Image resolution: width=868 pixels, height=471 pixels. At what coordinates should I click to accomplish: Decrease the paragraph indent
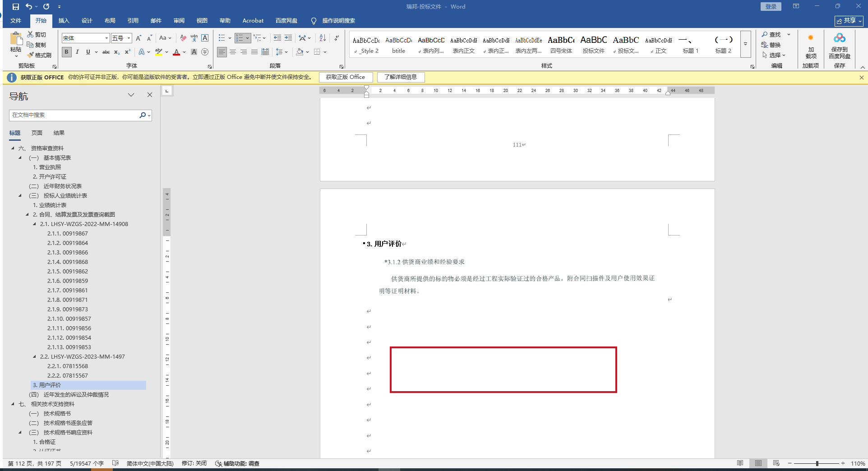277,38
